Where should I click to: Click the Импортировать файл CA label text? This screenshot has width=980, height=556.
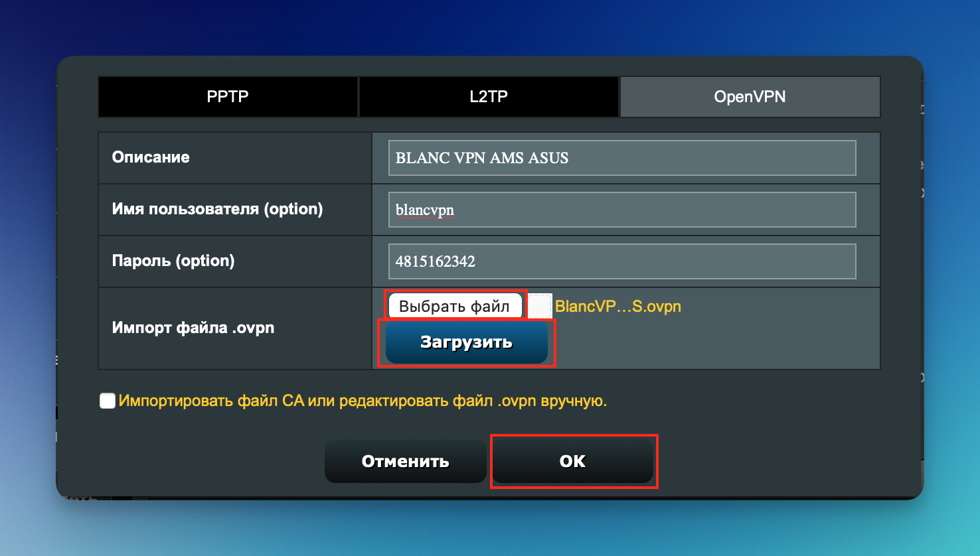[363, 401]
